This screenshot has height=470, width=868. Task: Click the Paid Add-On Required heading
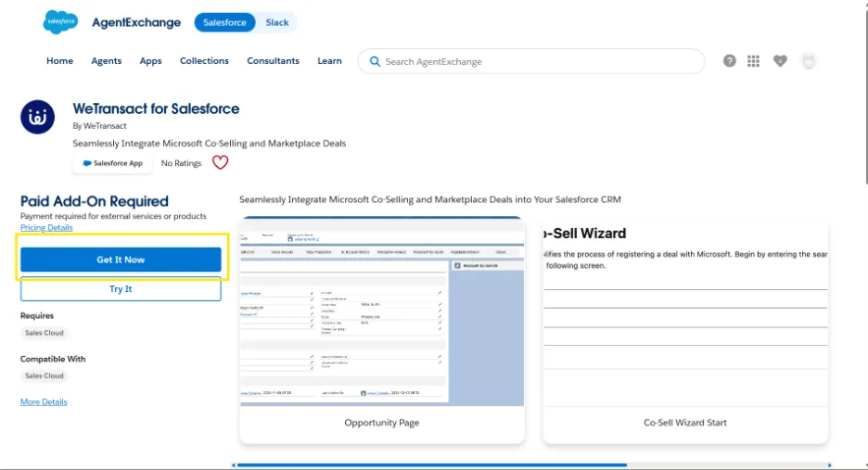coord(94,201)
